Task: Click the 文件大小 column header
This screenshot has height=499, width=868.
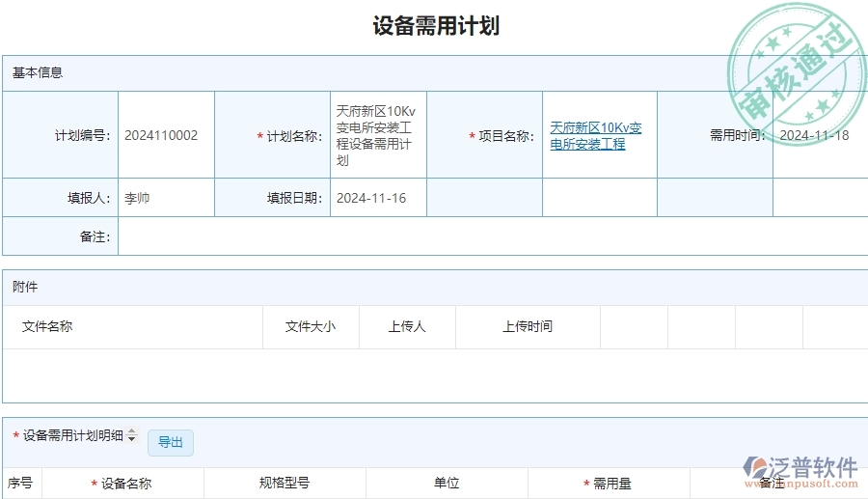Action: [311, 327]
